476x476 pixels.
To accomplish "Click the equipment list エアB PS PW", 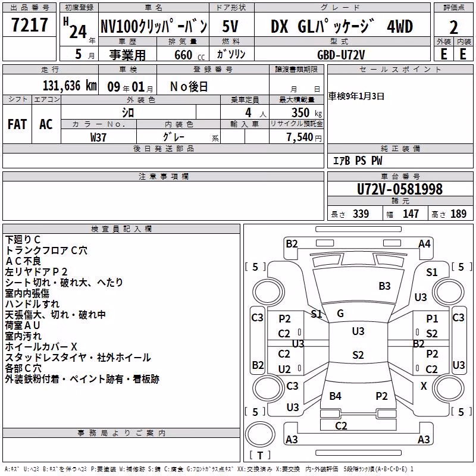I will click(358, 161).
